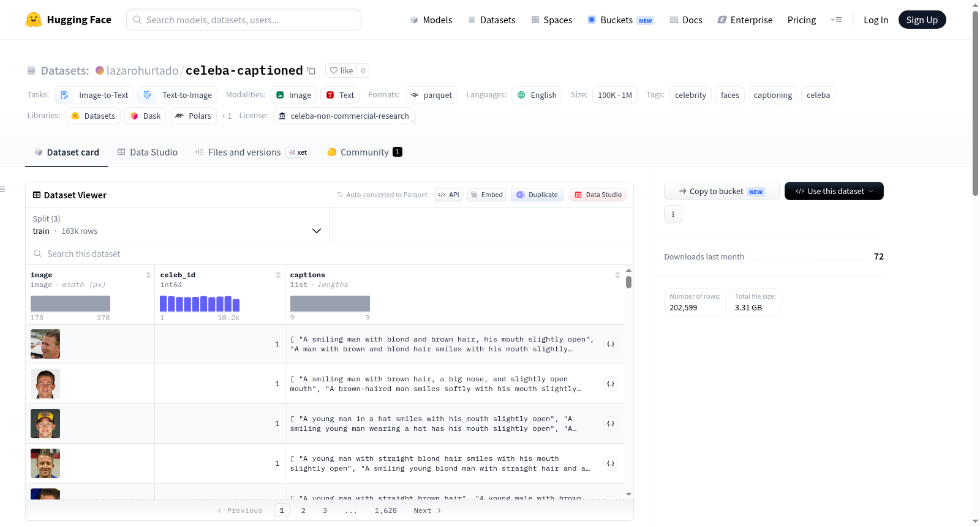Click the Duplicate button
980x527 pixels.
(x=537, y=195)
